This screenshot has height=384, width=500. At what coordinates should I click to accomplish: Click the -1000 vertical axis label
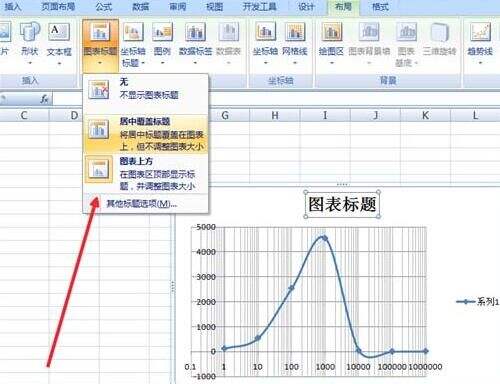click(x=205, y=376)
